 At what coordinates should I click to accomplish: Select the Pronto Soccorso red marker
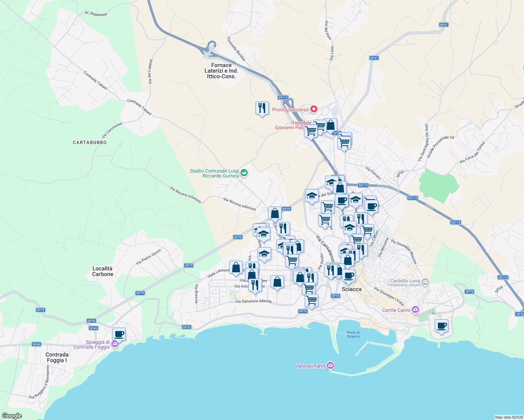pos(313,109)
